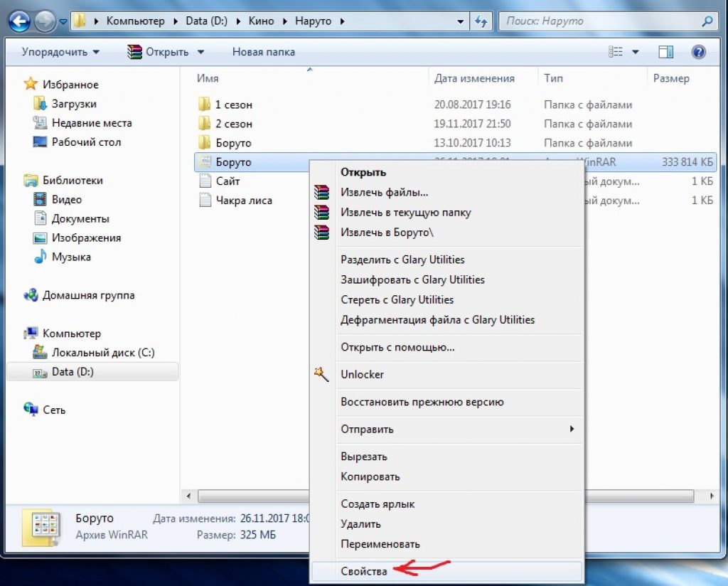This screenshot has height=586, width=728.
Task: Open the "Изображения" library
Action: click(77, 238)
